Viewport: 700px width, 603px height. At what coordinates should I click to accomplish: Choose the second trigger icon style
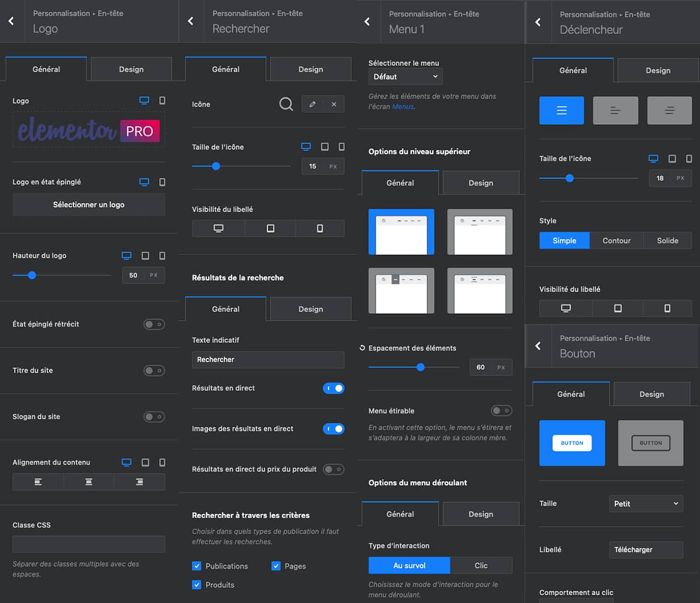coord(615,110)
